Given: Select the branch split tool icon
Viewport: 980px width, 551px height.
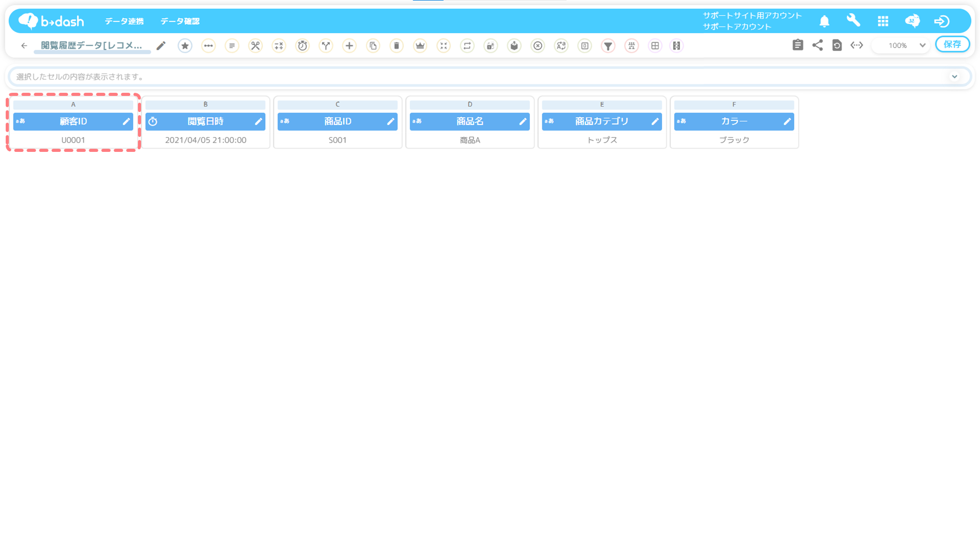Looking at the screenshot, I should pos(326,46).
